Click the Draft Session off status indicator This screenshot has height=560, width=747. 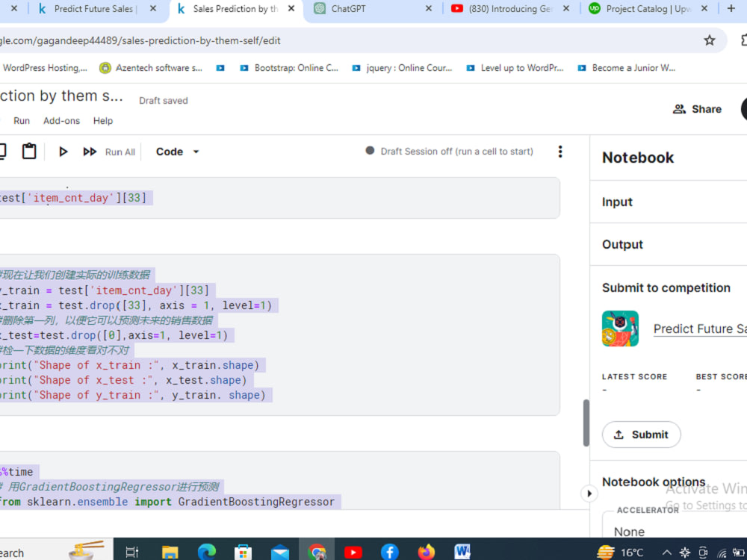[449, 152]
